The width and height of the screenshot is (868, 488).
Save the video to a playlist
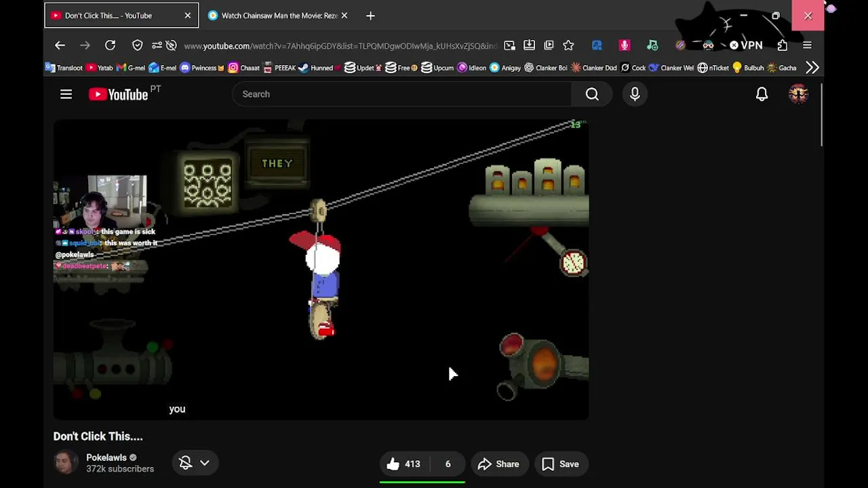point(560,464)
